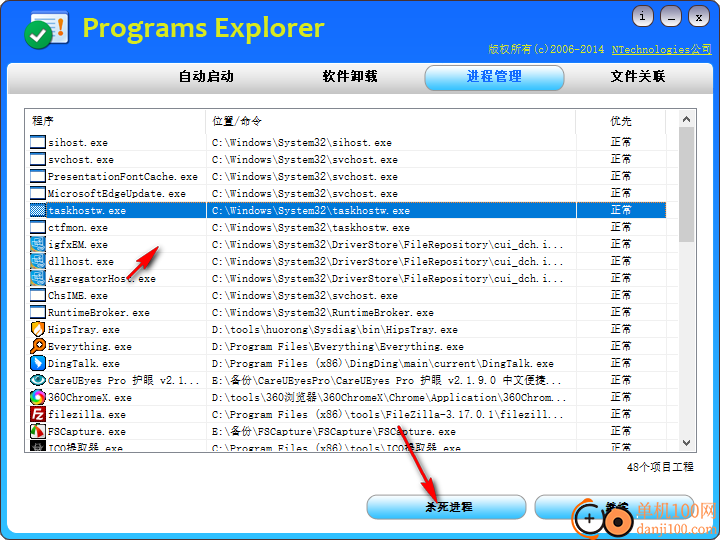Screen dimensions: 720x540
Task: Sort by the 位置/命令 column header
Action: pos(391,121)
